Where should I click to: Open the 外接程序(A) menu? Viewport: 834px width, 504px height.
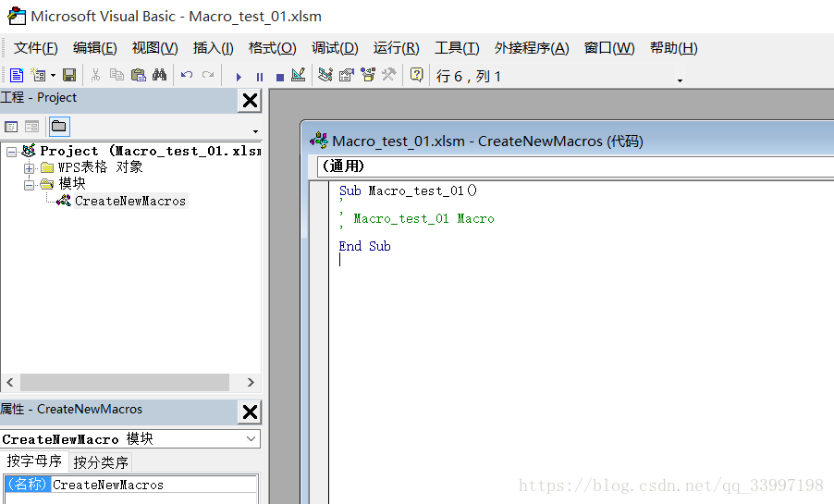coord(532,48)
